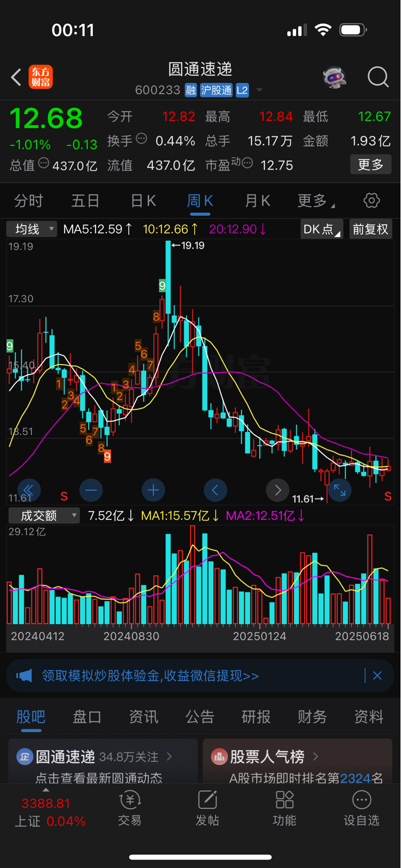This screenshot has height=868, width=401.
Task: Move chart left with blue arrow
Action: 215,490
